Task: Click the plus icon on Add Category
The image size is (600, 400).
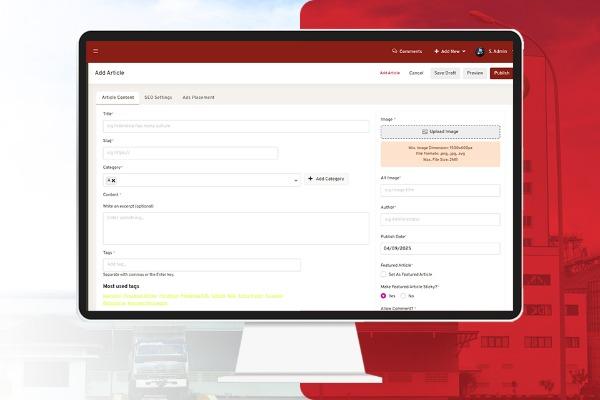Action: [310, 179]
